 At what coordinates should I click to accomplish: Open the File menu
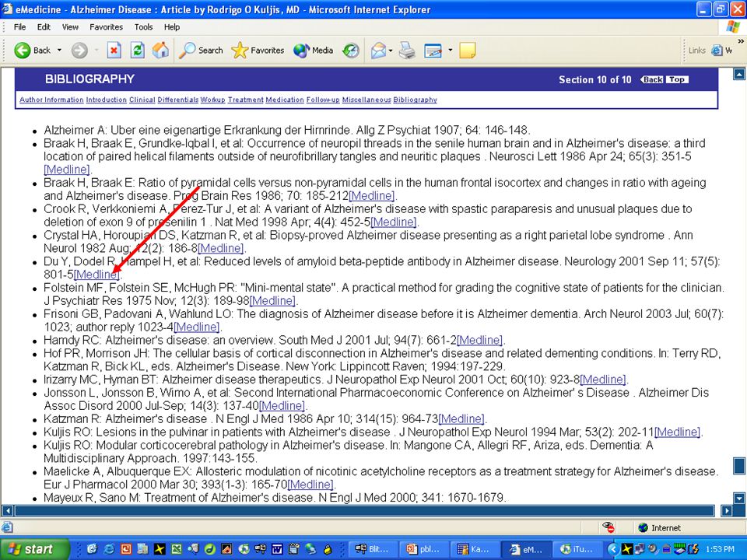click(x=19, y=27)
